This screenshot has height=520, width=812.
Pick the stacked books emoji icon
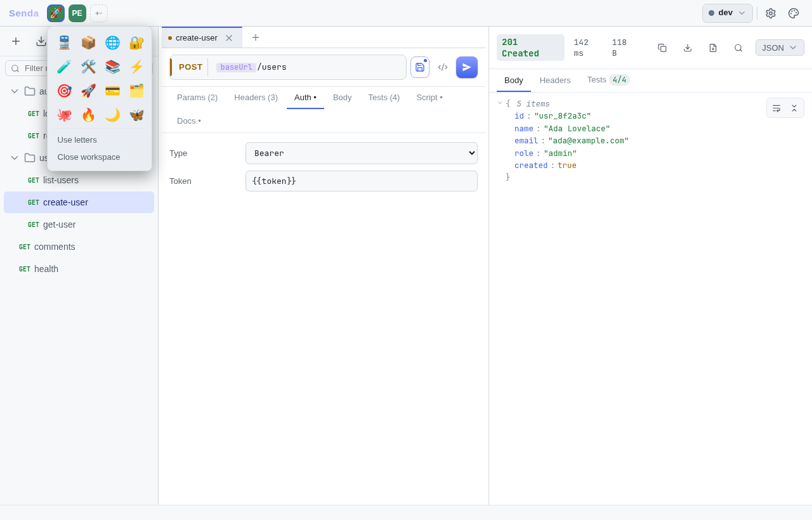[x=112, y=67]
